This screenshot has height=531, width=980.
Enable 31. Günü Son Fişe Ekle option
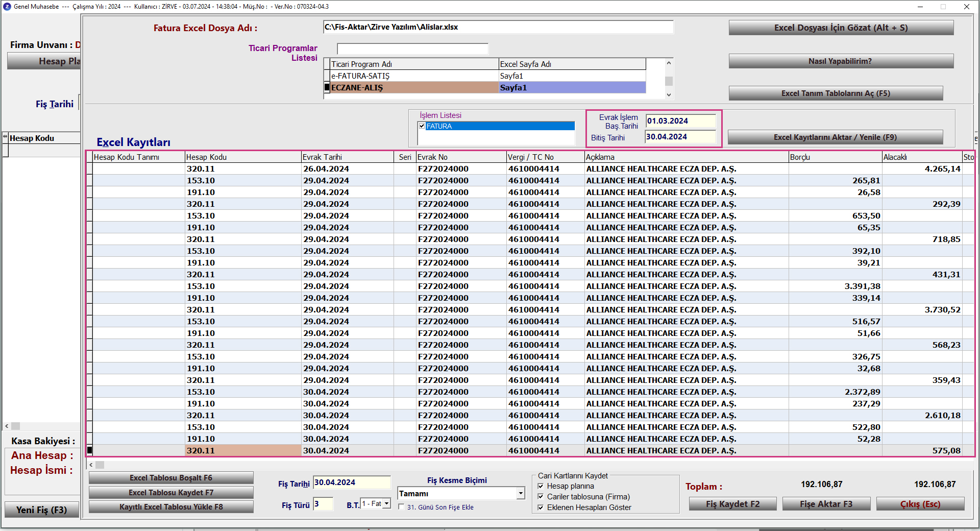[402, 507]
